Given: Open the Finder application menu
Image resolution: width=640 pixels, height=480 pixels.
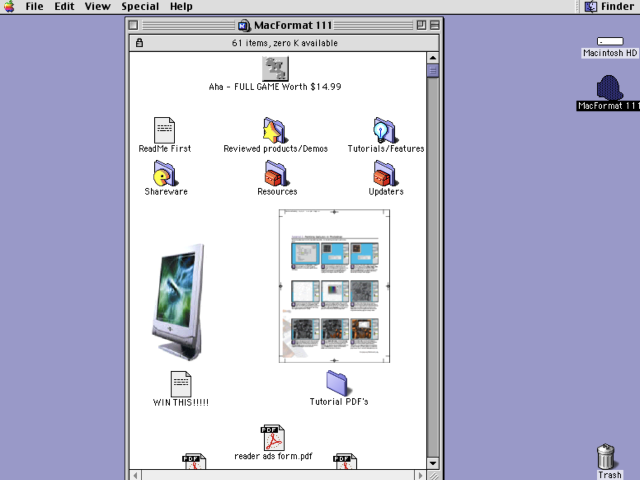Looking at the screenshot, I should pyautogui.click(x=609, y=7).
